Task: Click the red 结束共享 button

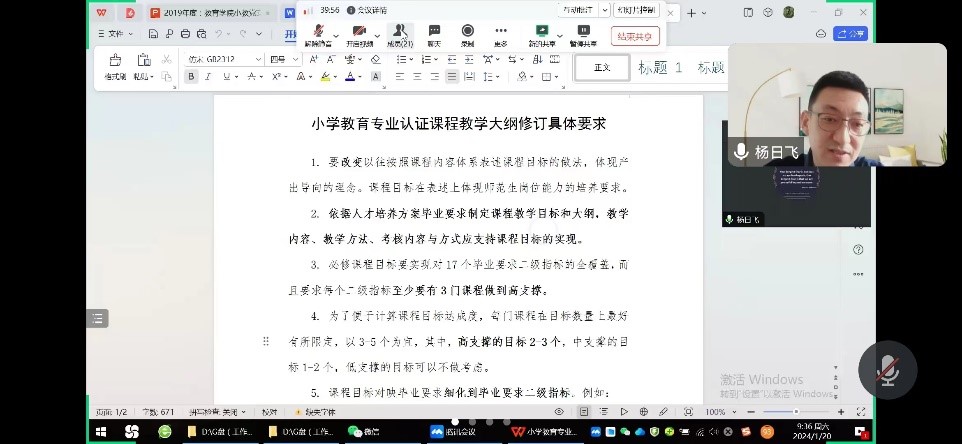Action: 635,36
